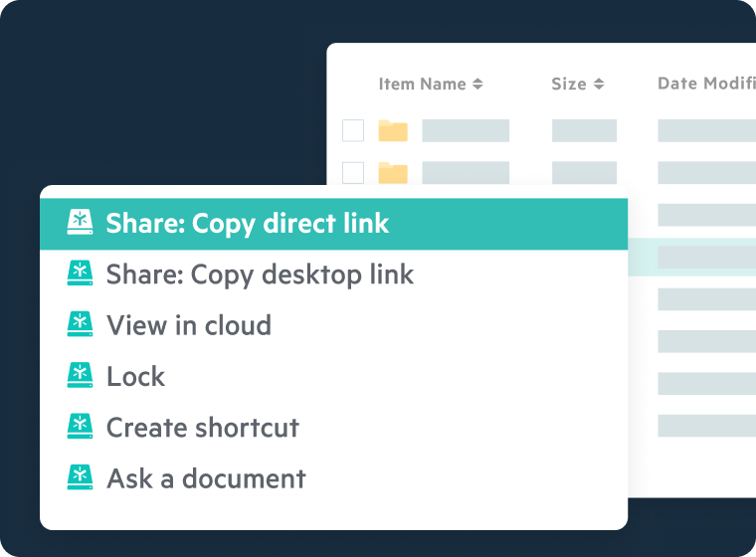Choose the View in cloud menu text
Image resolution: width=756 pixels, height=557 pixels.
[189, 324]
